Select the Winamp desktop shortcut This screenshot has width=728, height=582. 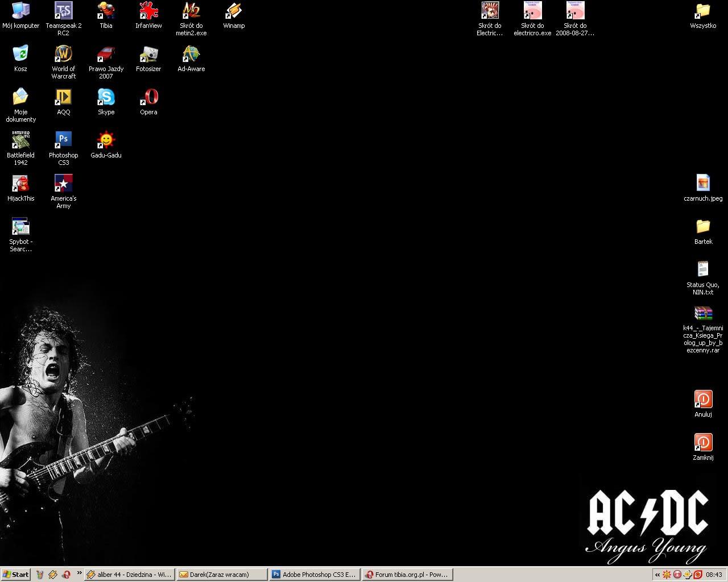[234, 15]
